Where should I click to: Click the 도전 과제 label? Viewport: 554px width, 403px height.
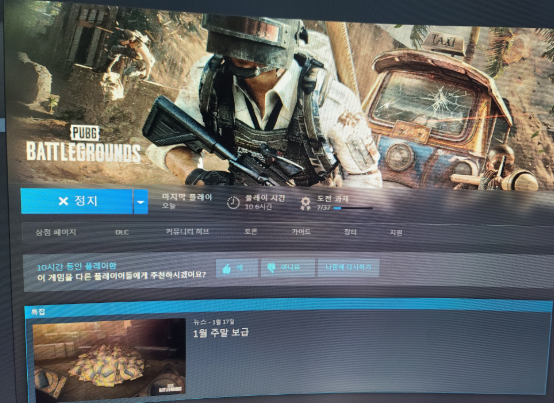click(x=332, y=199)
